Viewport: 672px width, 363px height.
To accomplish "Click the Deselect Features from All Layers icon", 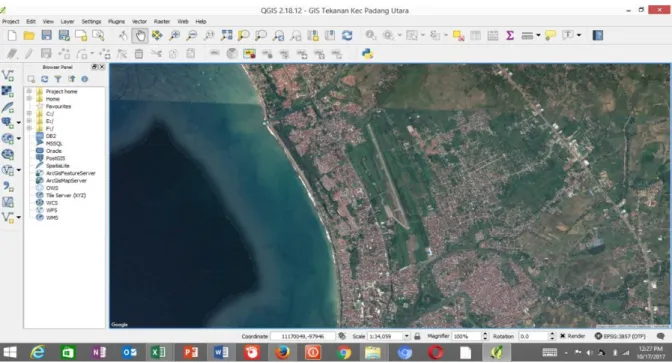I will [458, 36].
